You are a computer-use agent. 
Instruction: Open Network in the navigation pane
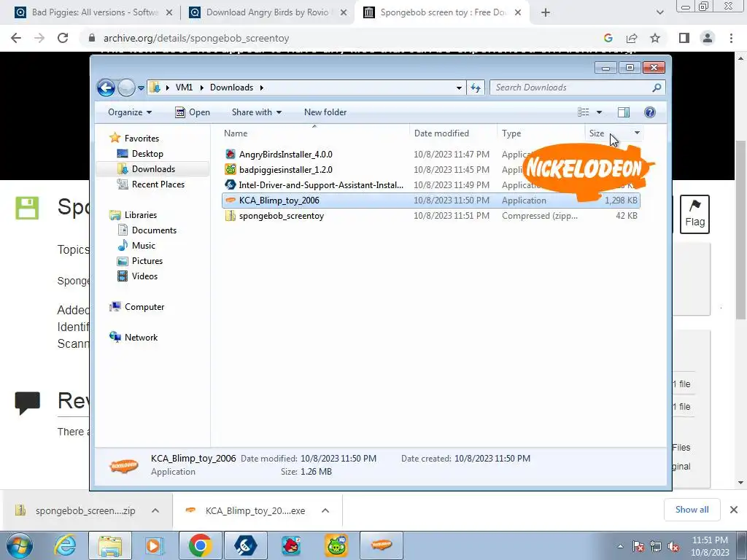141,338
